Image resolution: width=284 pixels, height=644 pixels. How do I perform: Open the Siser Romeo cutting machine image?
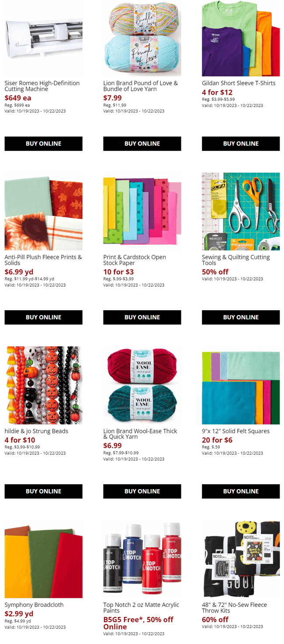(43, 38)
